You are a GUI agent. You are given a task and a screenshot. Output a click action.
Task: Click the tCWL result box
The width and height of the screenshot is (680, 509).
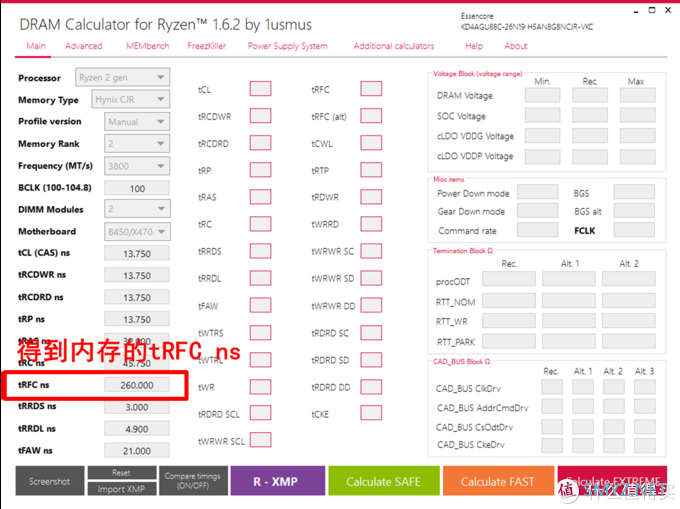[x=371, y=143]
